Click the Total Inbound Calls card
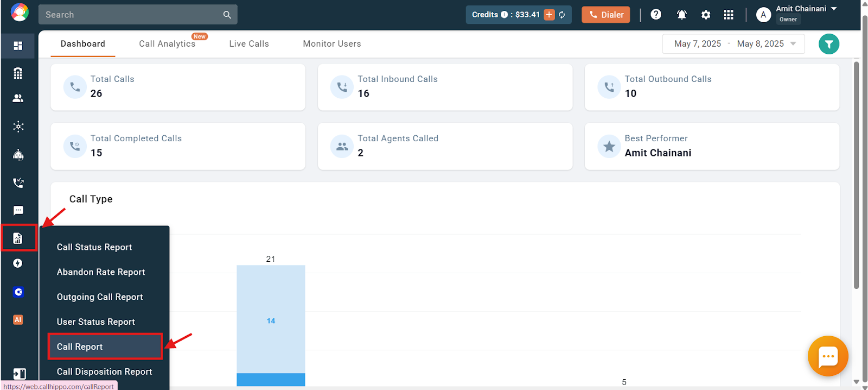 coord(445,87)
